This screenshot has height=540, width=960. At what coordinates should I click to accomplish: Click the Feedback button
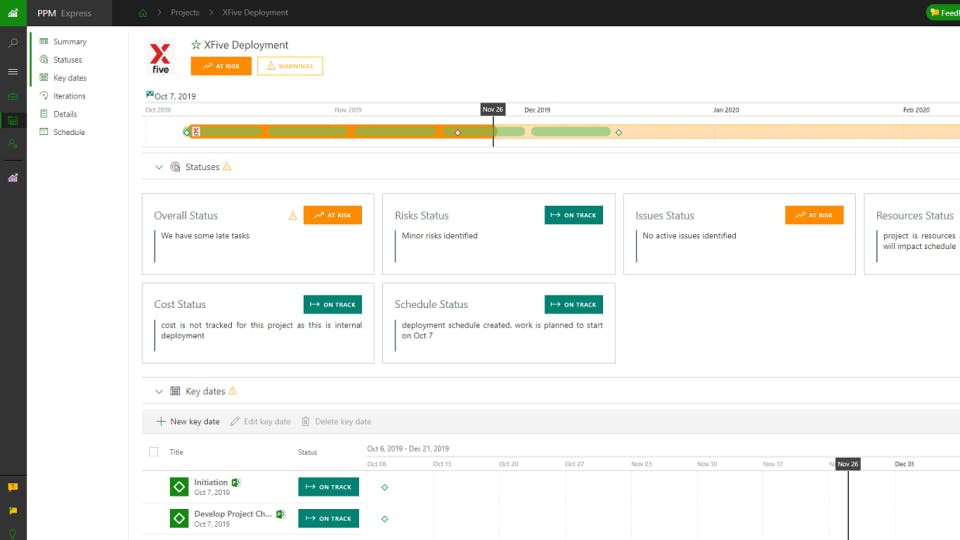[943, 12]
